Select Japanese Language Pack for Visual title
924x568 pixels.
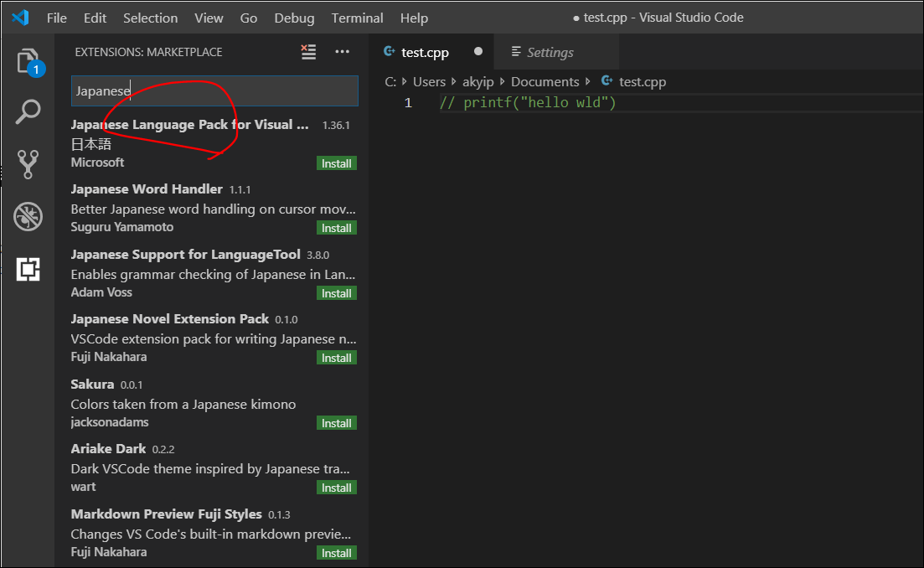point(190,124)
